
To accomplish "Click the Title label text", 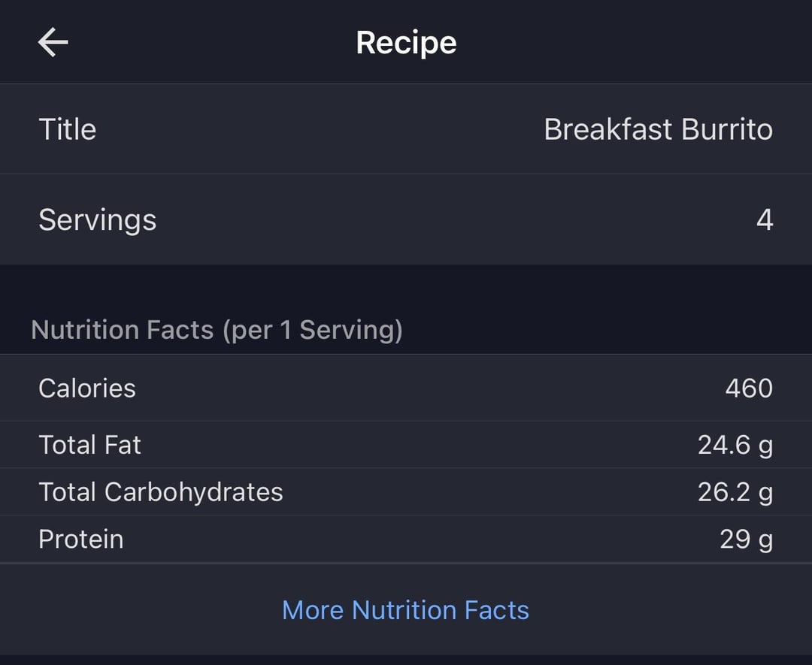I will click(68, 128).
